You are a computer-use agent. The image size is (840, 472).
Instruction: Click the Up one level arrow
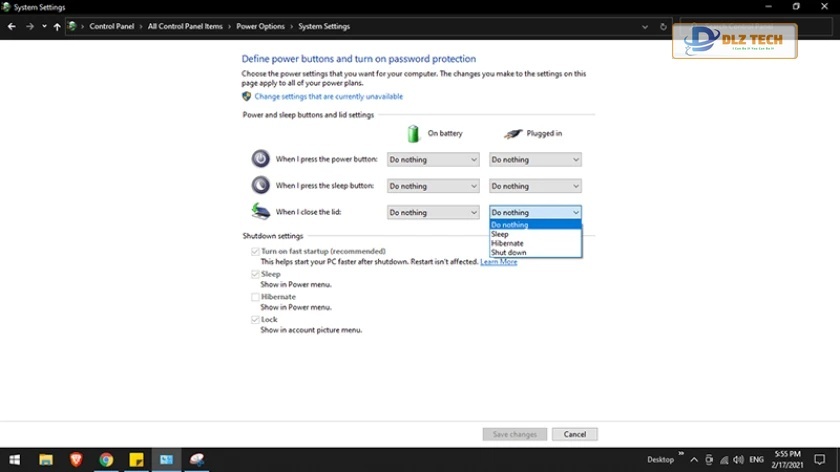click(x=57, y=26)
